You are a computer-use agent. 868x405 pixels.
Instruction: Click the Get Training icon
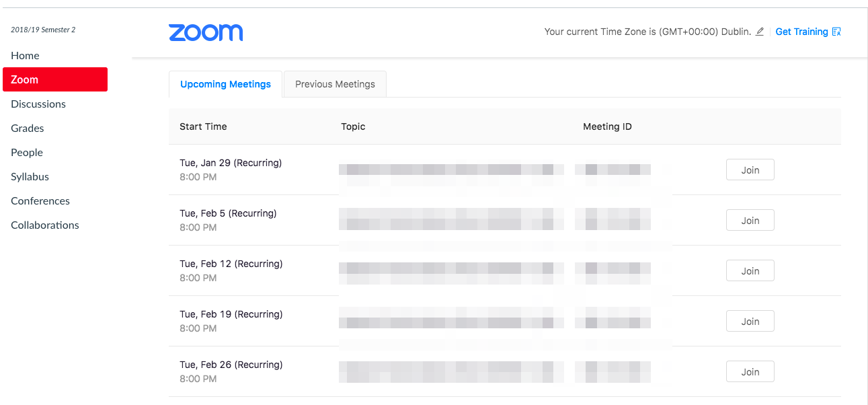[836, 32]
